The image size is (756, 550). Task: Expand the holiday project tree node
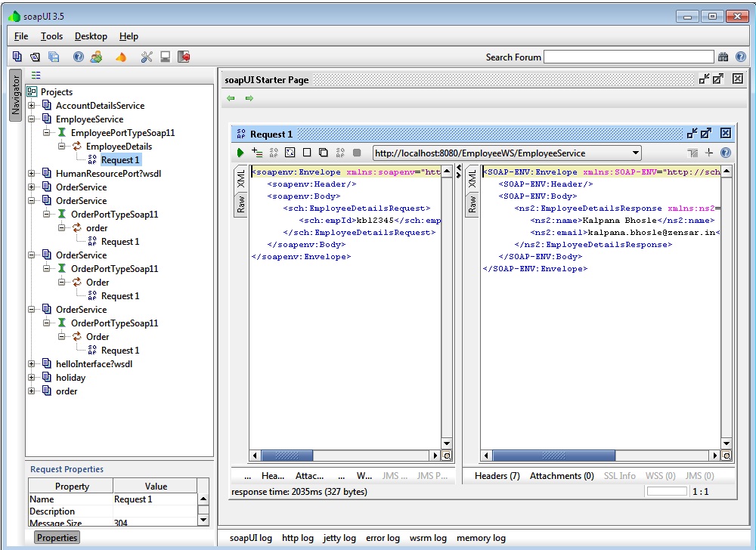[33, 378]
